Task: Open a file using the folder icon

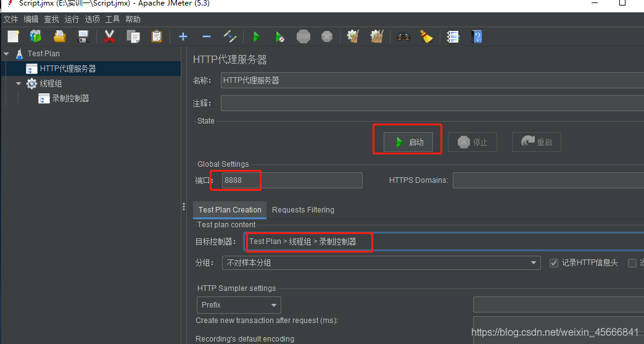Action: click(x=60, y=36)
